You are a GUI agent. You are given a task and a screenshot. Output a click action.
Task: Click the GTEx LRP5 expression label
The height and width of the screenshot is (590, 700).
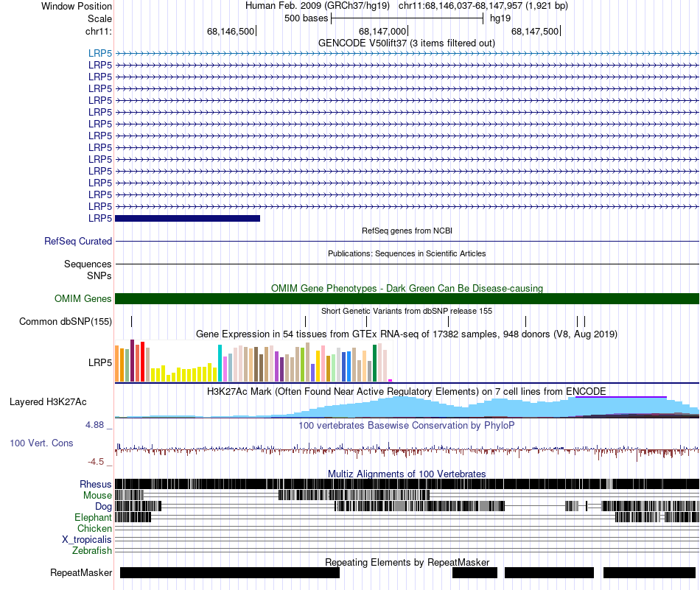pos(100,362)
